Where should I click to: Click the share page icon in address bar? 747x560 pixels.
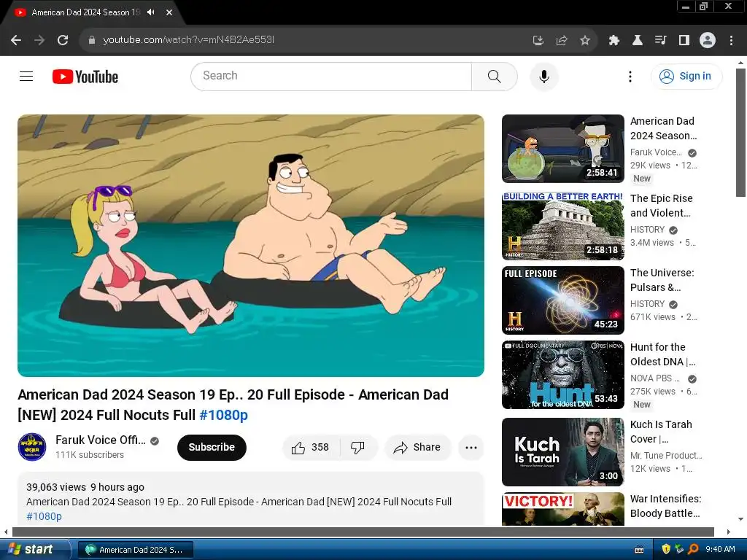pos(562,41)
